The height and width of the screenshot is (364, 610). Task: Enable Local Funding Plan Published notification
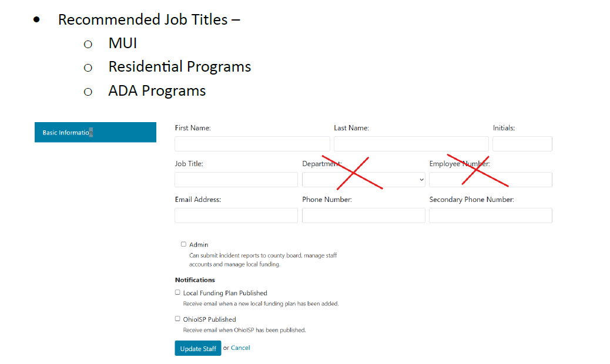pos(177,292)
